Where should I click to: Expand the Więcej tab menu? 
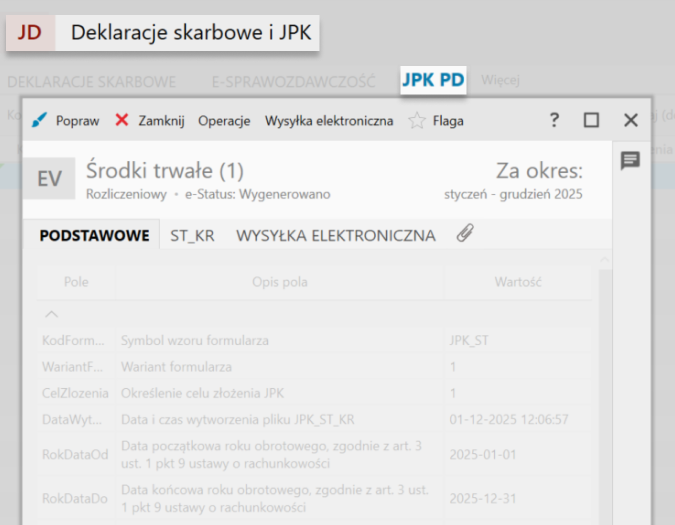(x=500, y=80)
